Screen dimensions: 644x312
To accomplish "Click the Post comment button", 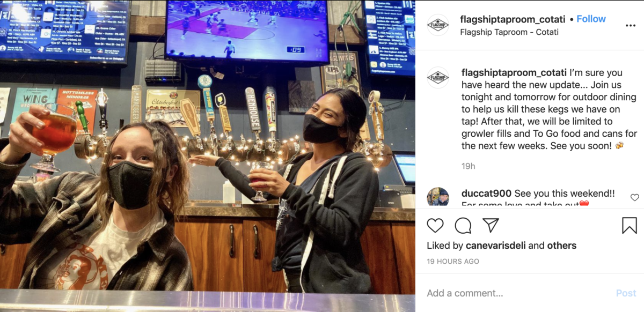I will (x=626, y=293).
